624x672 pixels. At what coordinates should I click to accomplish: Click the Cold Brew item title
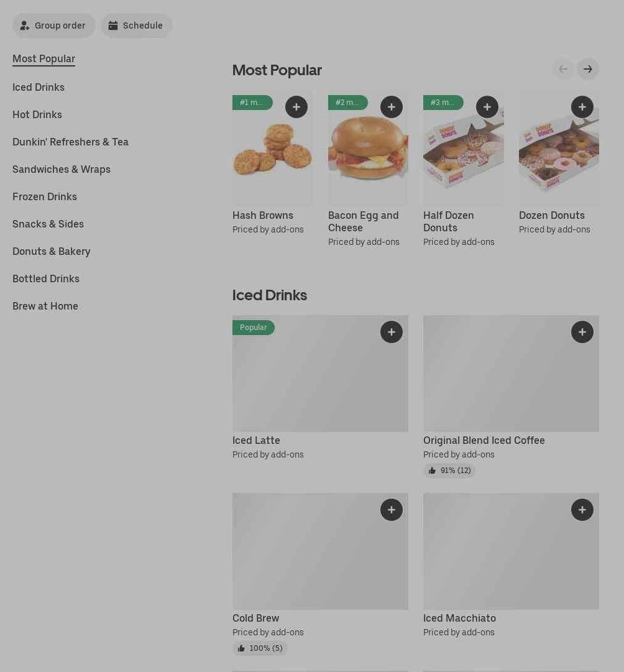pos(255,618)
